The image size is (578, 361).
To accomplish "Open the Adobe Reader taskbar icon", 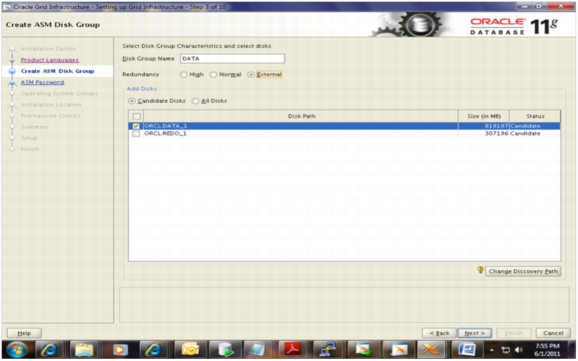I will [292, 348].
